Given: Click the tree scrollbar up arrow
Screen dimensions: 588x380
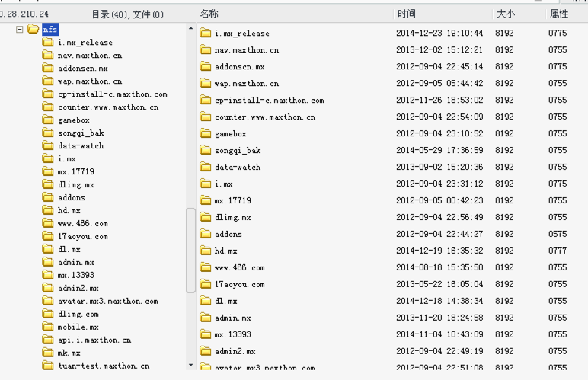Looking at the screenshot, I should [191, 28].
